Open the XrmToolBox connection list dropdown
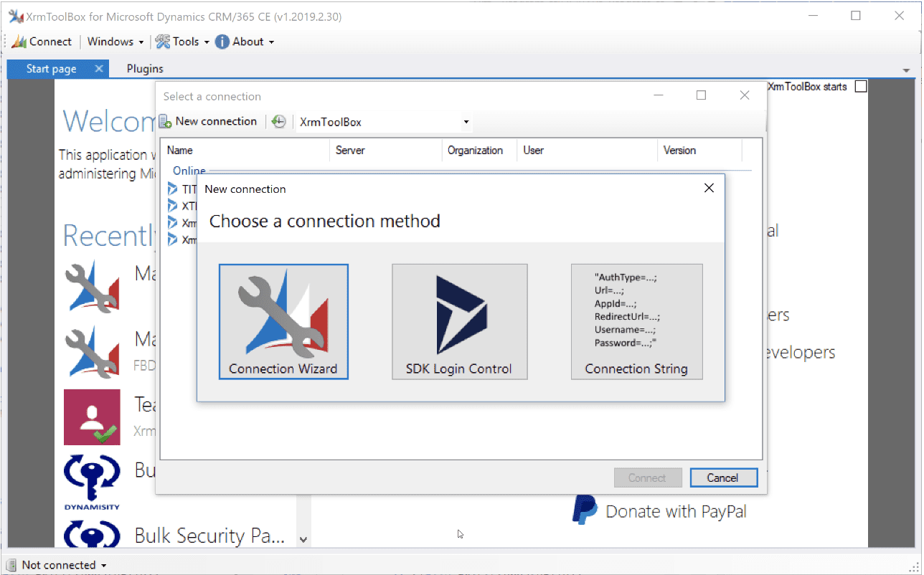 [x=466, y=122]
